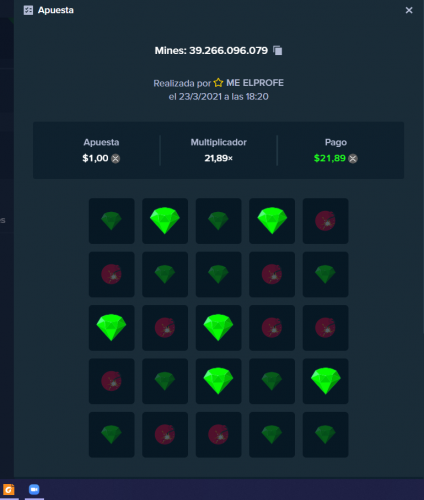Click the first mine tile in the second row
The image size is (424, 500).
[x=112, y=274]
